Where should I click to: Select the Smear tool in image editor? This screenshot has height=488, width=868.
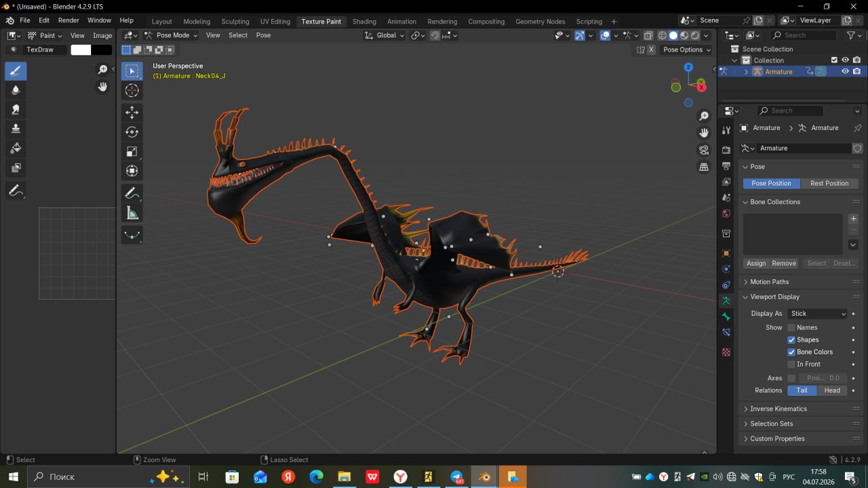(x=16, y=109)
